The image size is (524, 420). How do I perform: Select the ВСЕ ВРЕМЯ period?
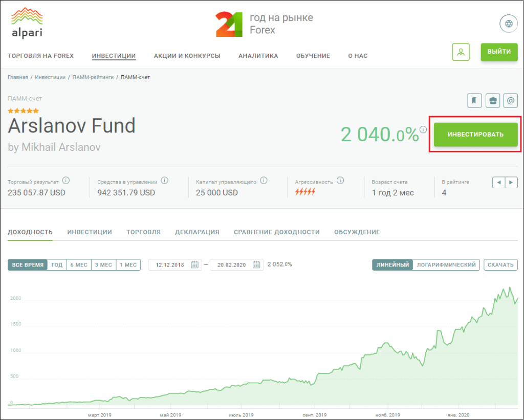[x=28, y=265]
